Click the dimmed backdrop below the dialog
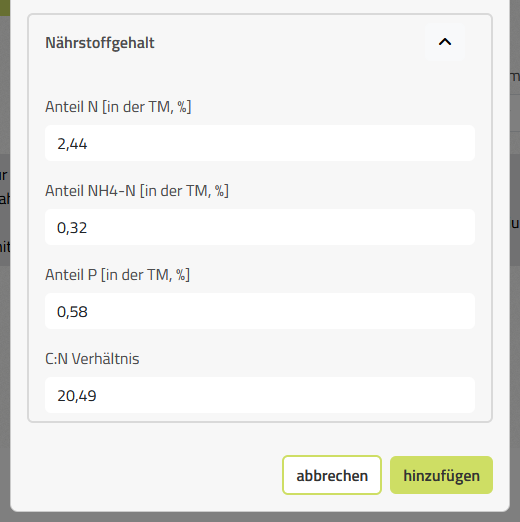 click(260, 517)
